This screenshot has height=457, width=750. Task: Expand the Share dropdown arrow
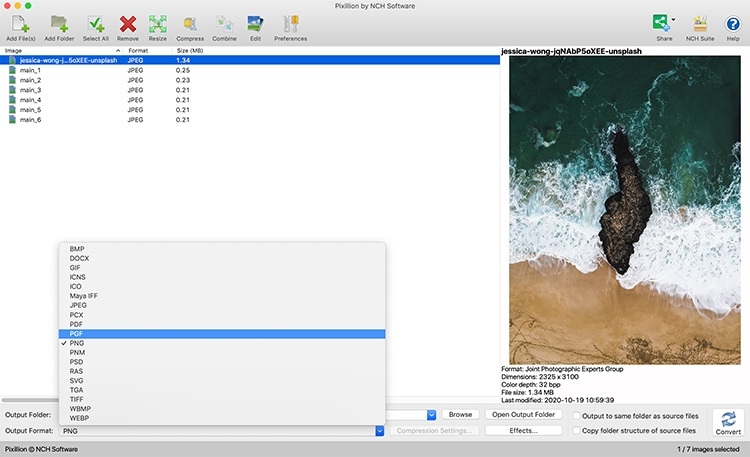pos(674,20)
